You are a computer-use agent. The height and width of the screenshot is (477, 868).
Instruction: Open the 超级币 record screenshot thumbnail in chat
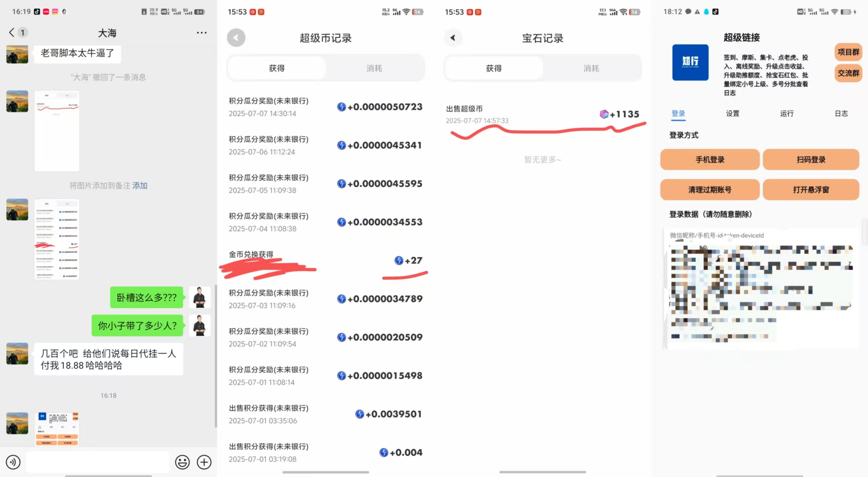point(57,239)
